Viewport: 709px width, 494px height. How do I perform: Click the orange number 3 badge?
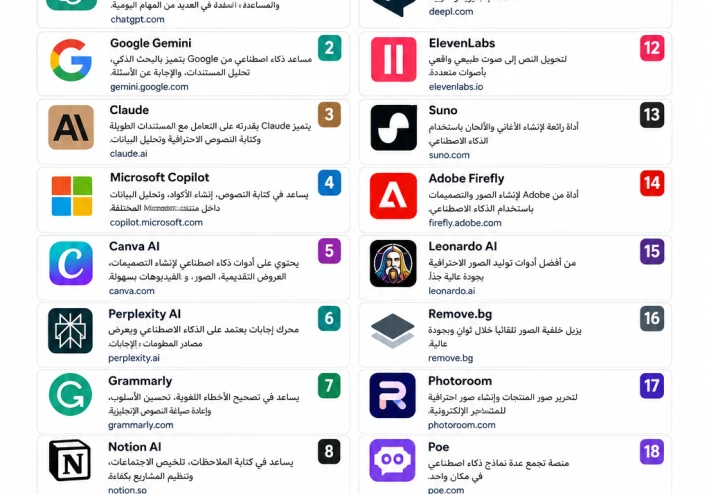pyautogui.click(x=329, y=114)
